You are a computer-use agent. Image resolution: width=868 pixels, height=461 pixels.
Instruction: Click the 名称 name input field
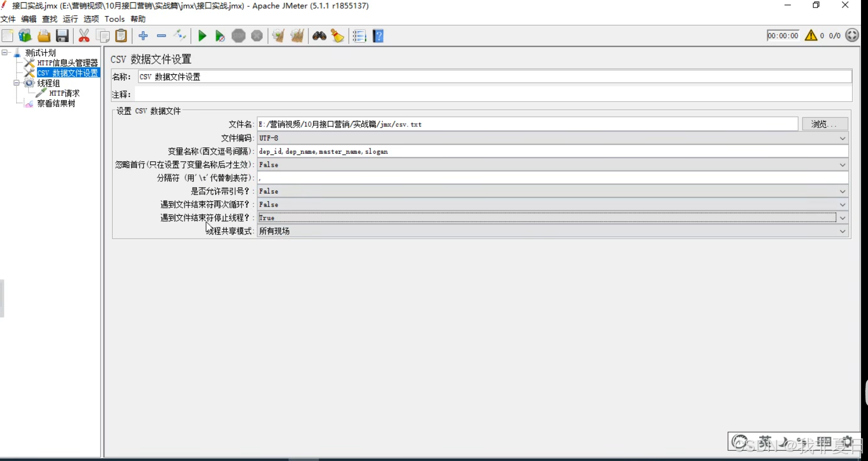click(495, 76)
